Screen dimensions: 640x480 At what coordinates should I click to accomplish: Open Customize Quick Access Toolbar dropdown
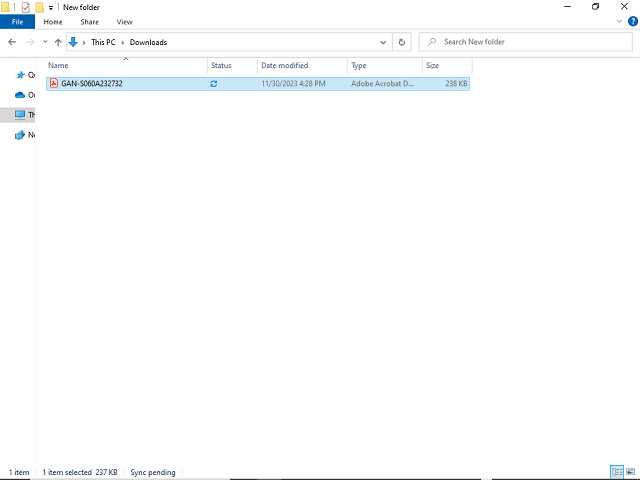tap(51, 7)
